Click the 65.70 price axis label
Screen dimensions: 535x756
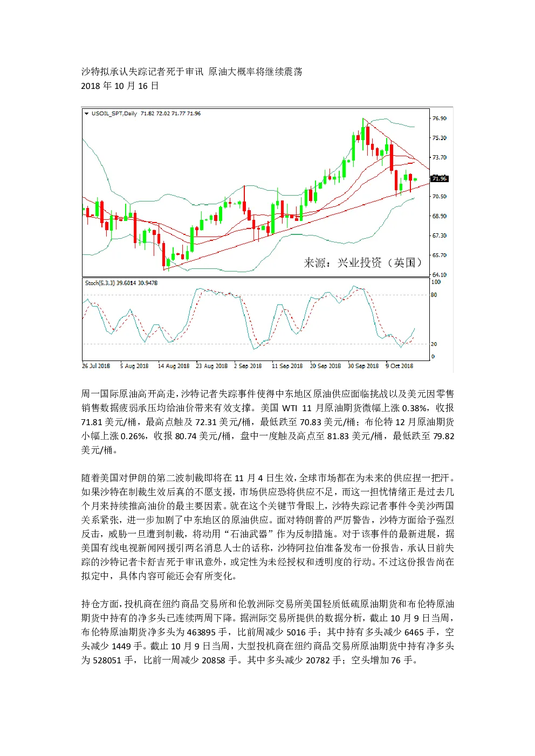(x=439, y=255)
